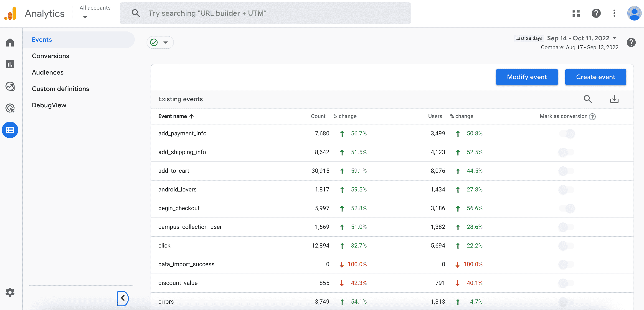Open the Explore icon in the left rail

[10, 86]
